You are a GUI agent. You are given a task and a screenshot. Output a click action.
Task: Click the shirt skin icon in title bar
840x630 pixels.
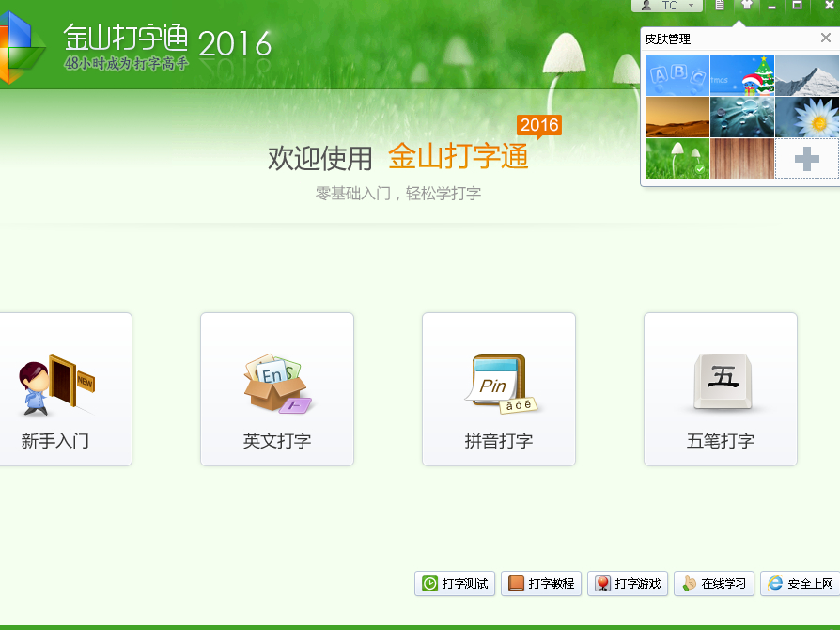point(746,6)
